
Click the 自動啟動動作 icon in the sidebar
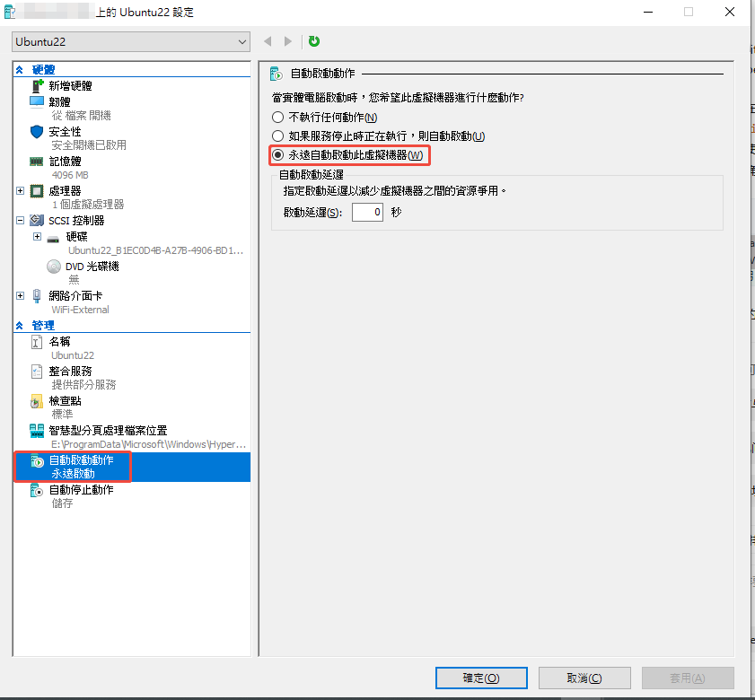[x=37, y=460]
